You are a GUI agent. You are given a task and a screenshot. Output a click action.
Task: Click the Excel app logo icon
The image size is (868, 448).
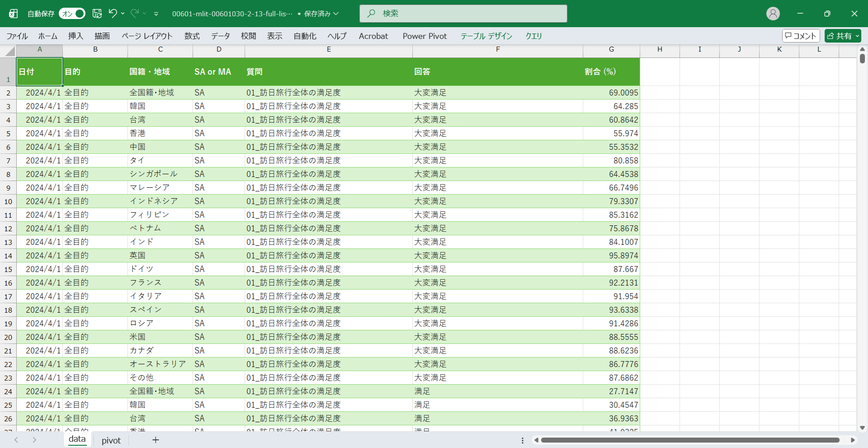[x=14, y=14]
